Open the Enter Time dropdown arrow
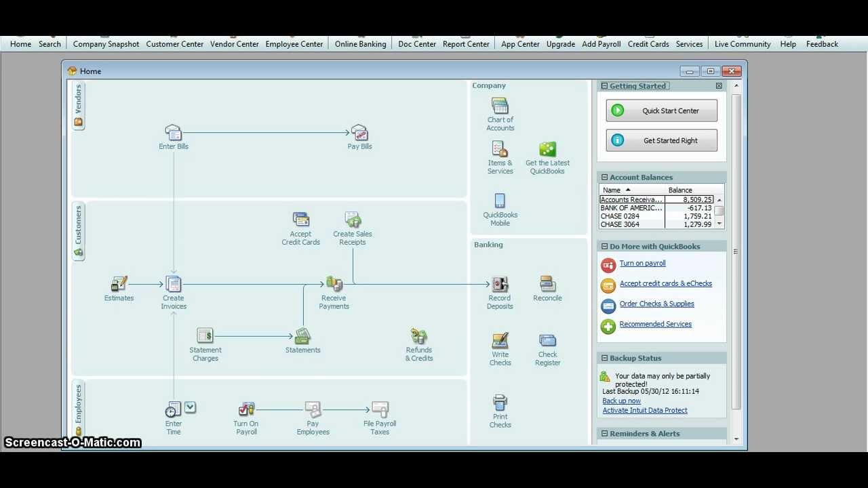Image resolution: width=868 pixels, height=488 pixels. pos(191,407)
